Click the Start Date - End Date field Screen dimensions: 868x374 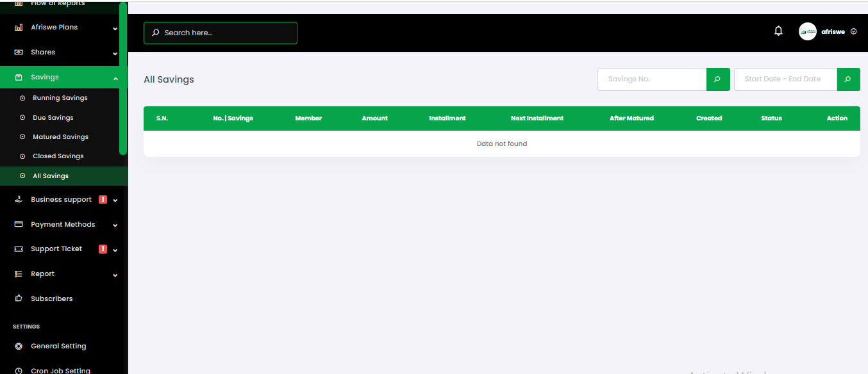[x=785, y=79]
